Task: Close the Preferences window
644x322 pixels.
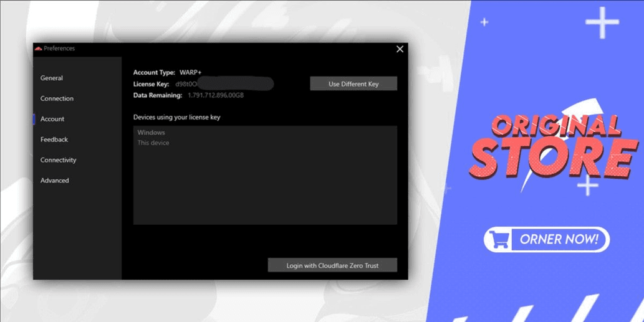Action: pyautogui.click(x=400, y=49)
